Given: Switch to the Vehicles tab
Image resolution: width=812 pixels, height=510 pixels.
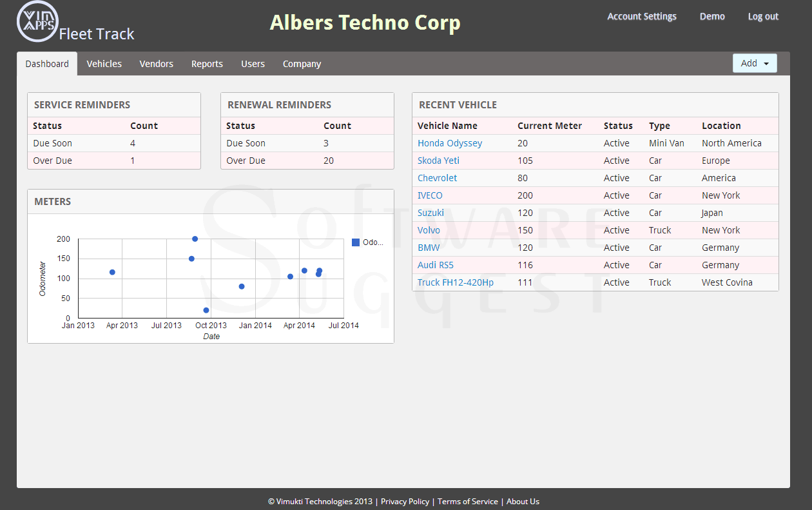Looking at the screenshot, I should (104, 64).
